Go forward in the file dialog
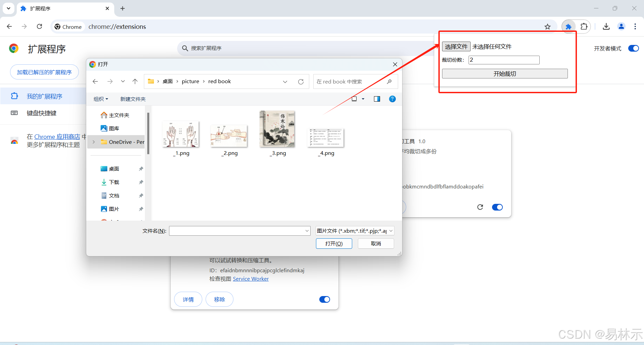Viewport: 644px width, 345px height. (110, 81)
